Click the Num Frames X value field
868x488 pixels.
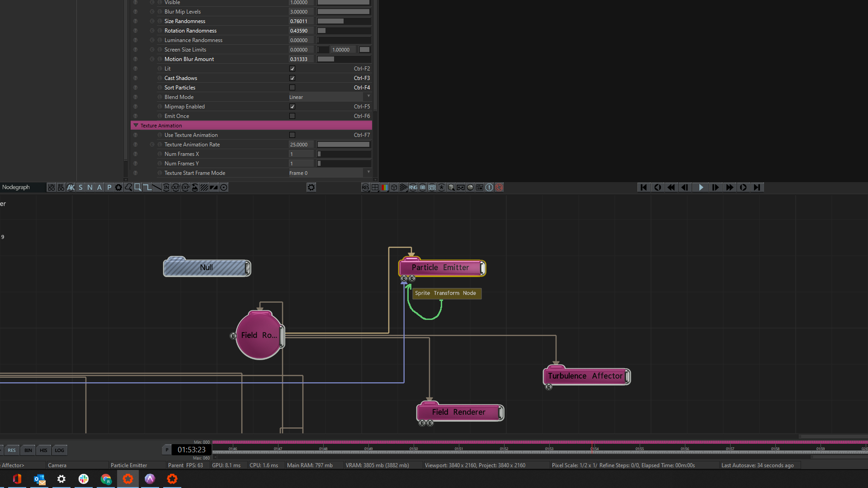pyautogui.click(x=301, y=154)
